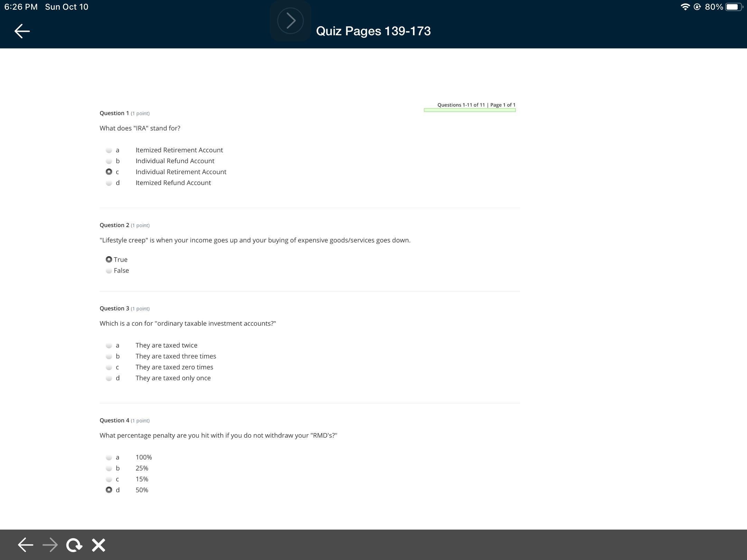This screenshot has width=747, height=560.
Task: Tap the circled forward chevron overlay
Action: [x=290, y=21]
